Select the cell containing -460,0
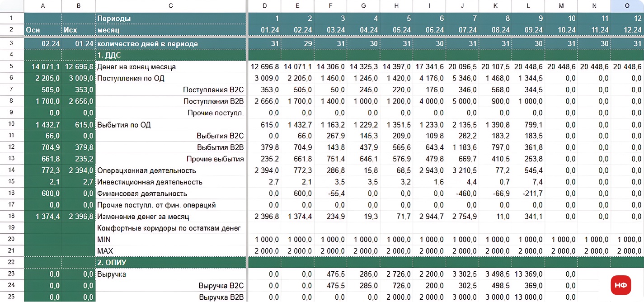 pos(462,193)
